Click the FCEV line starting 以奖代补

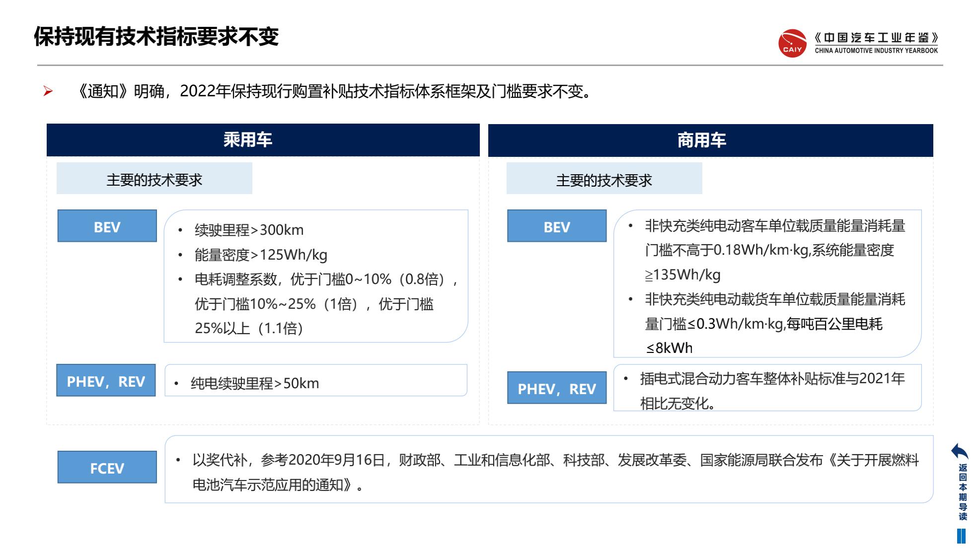point(556,460)
